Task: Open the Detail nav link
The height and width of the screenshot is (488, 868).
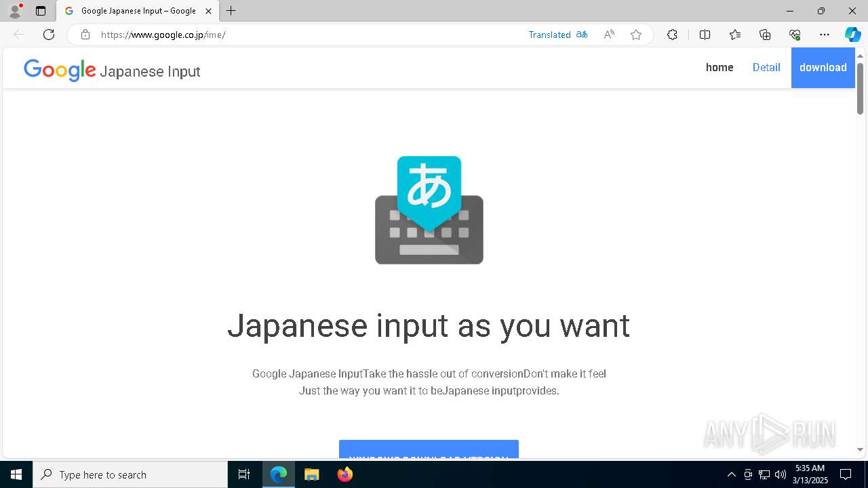Action: [x=766, y=67]
